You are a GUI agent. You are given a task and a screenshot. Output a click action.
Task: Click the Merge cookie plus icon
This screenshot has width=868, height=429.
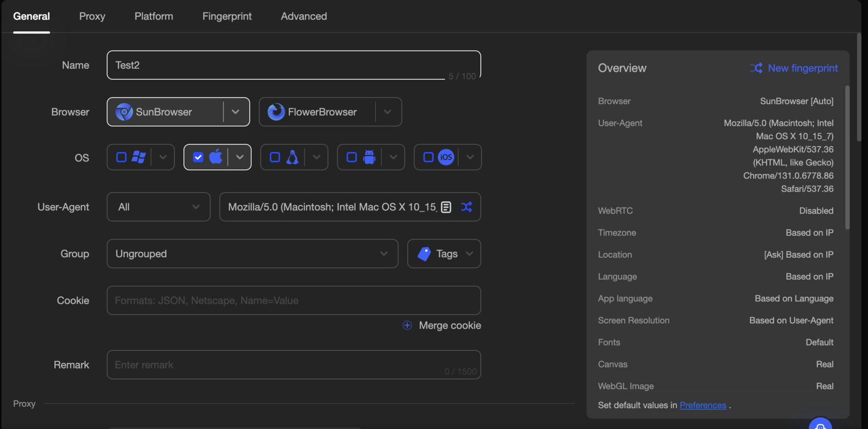(407, 325)
